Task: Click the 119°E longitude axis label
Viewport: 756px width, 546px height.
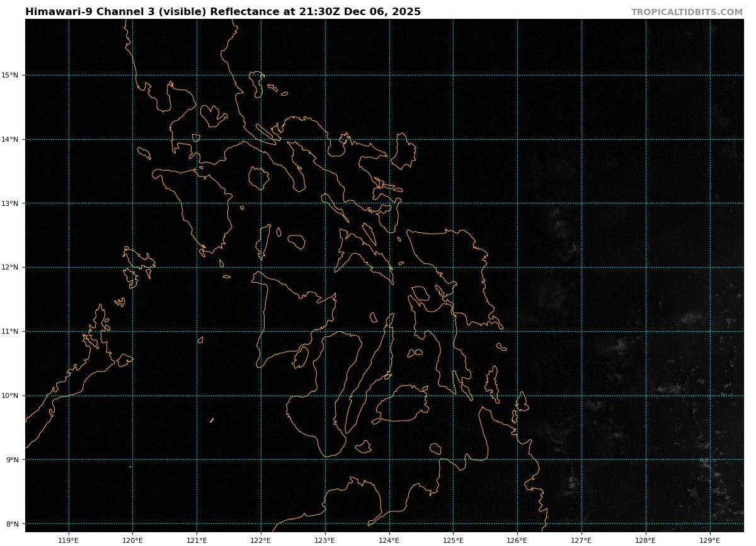Action: coord(69,540)
